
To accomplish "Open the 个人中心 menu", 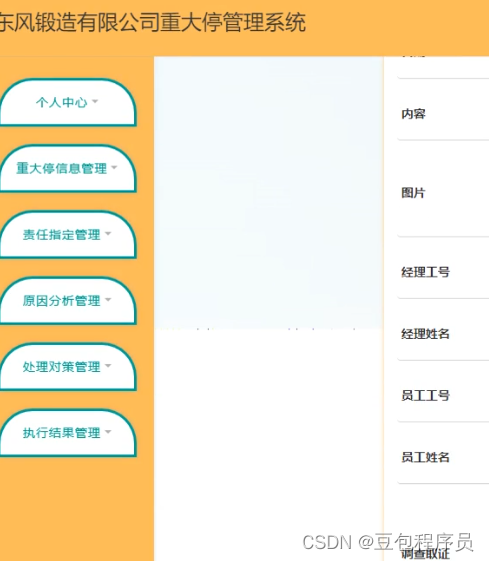I will click(68, 103).
